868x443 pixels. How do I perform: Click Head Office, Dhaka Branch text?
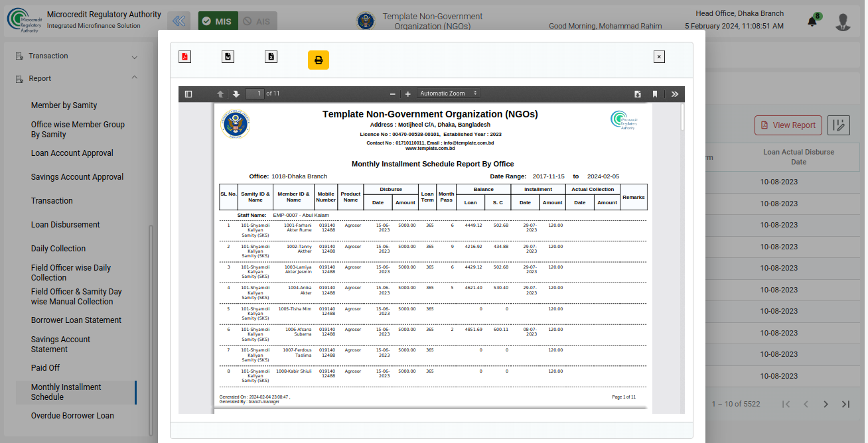(739, 13)
